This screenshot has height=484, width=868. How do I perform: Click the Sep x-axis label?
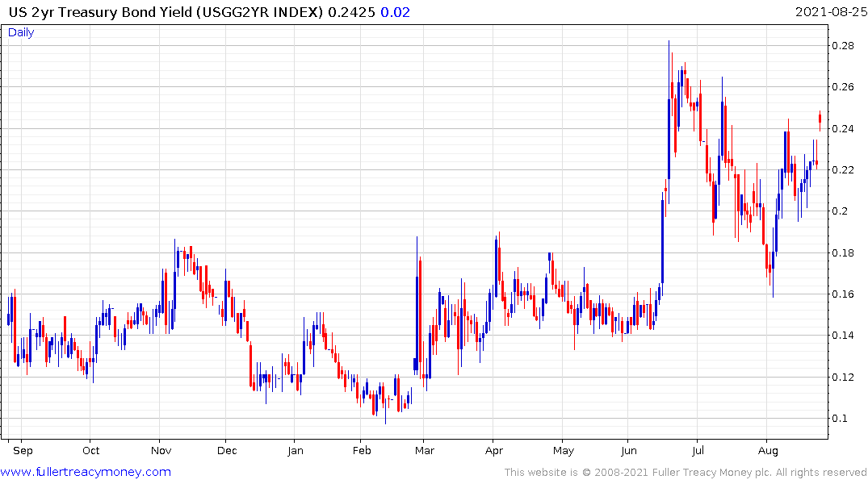[23, 451]
